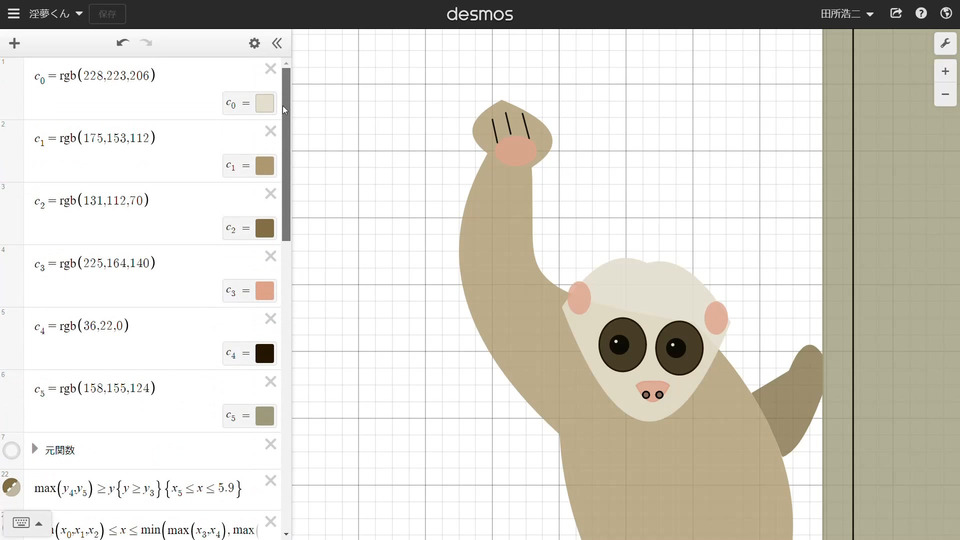960x540 pixels.
Task: Click the keyboard expand up arrow
Action: (x=39, y=523)
